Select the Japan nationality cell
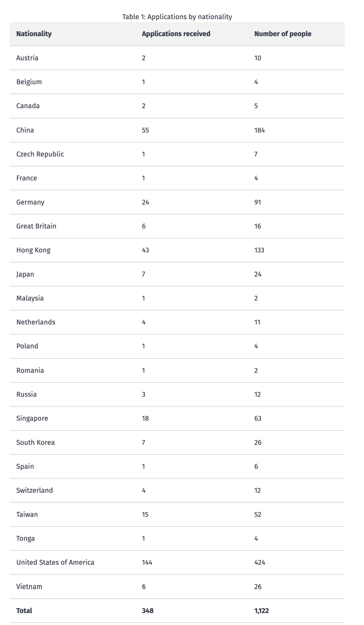The height and width of the screenshot is (625, 364). click(25, 274)
